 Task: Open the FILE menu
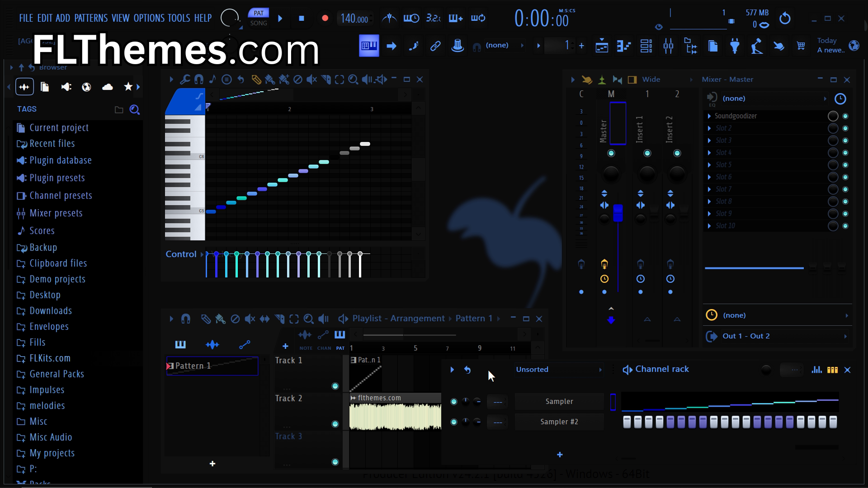point(26,18)
